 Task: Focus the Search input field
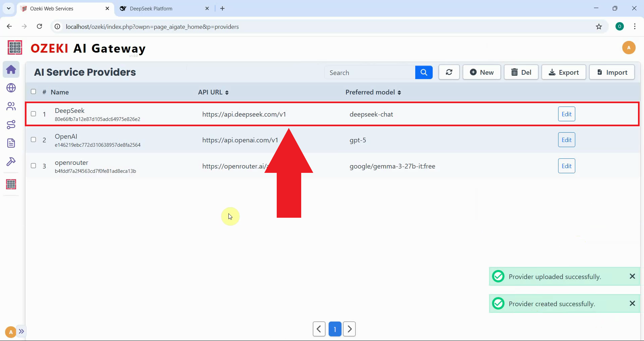(x=370, y=73)
